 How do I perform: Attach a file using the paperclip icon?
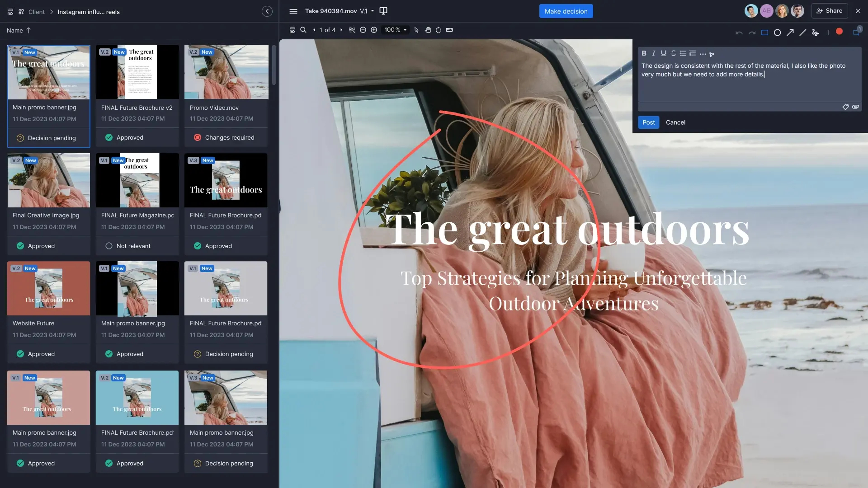pyautogui.click(x=856, y=107)
